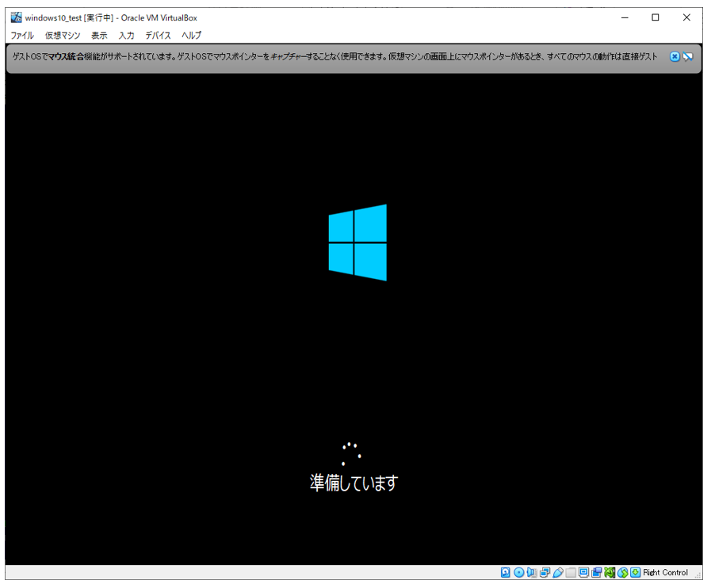
Task: Click the keyboard capture arrow icon
Action: tap(635, 573)
